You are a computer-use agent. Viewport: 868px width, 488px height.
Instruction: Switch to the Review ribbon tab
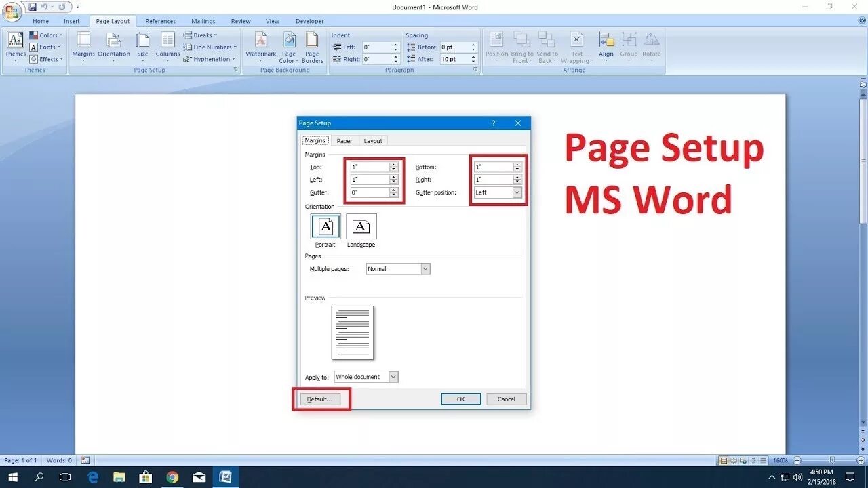point(241,21)
